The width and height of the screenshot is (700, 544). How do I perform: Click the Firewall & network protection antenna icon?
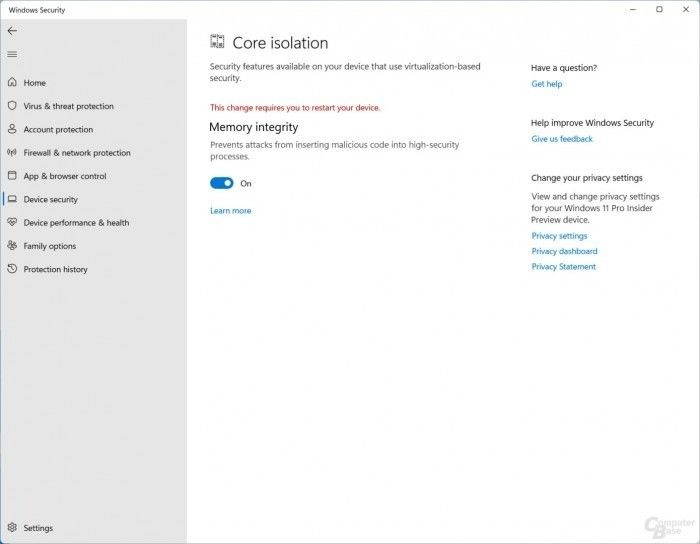coord(12,152)
